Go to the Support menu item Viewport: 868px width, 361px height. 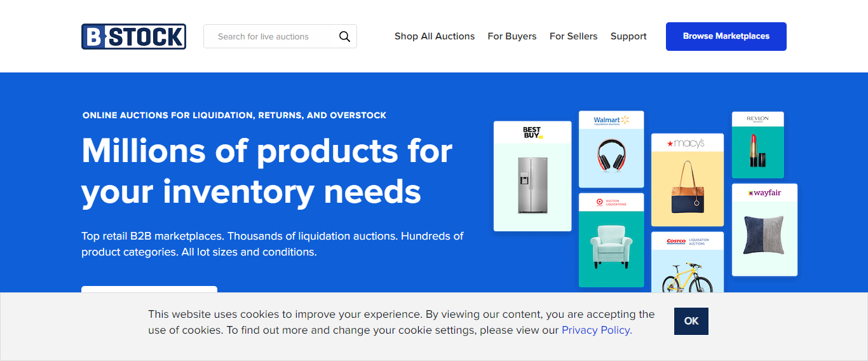628,36
